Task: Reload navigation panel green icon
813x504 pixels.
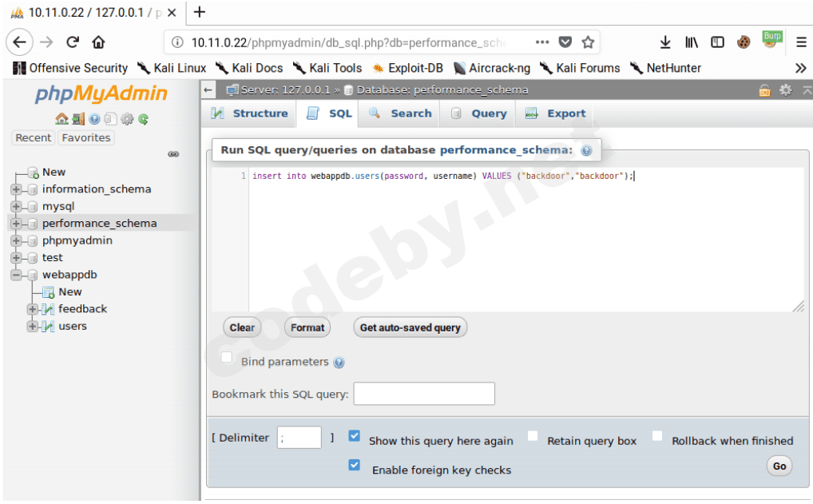Action: [x=144, y=119]
